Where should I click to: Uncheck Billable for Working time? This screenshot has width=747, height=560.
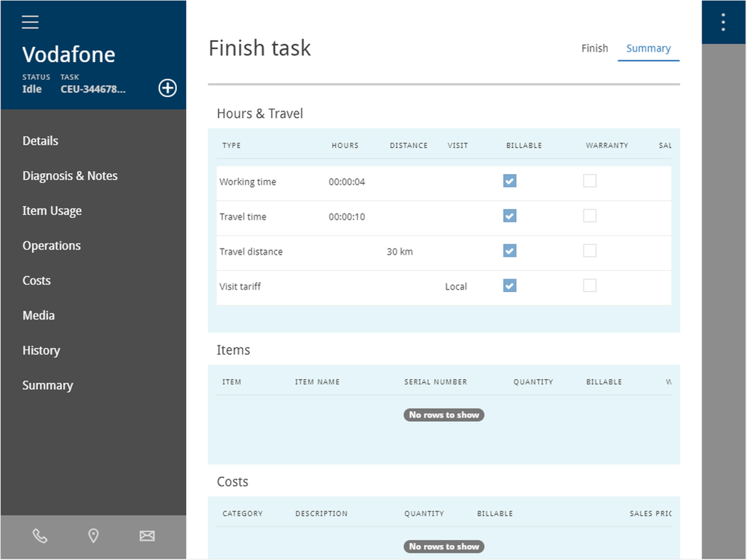point(509,181)
